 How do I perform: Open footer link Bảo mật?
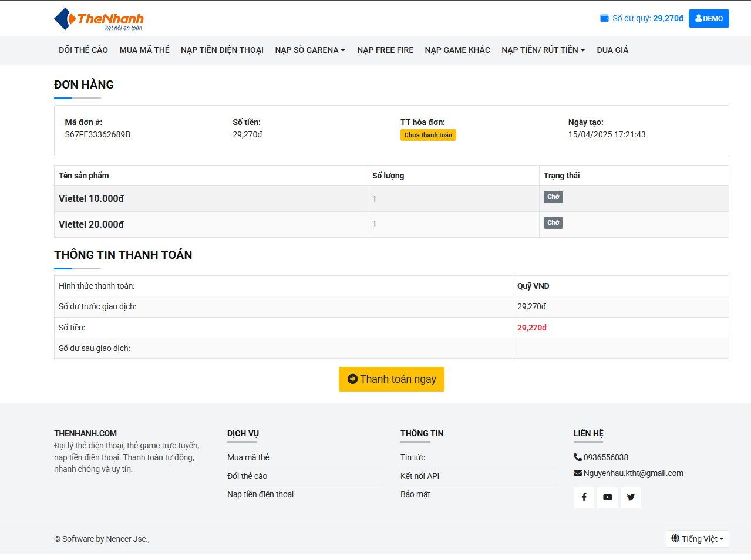[x=415, y=494]
